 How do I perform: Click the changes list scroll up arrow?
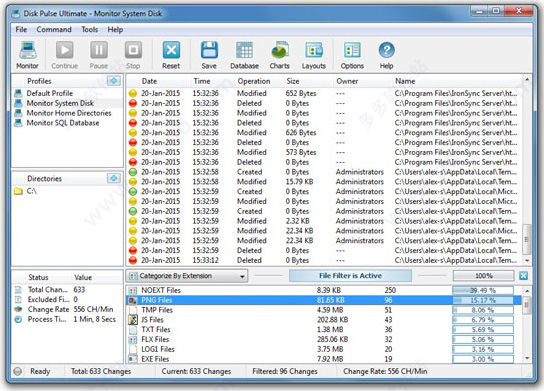[527, 80]
